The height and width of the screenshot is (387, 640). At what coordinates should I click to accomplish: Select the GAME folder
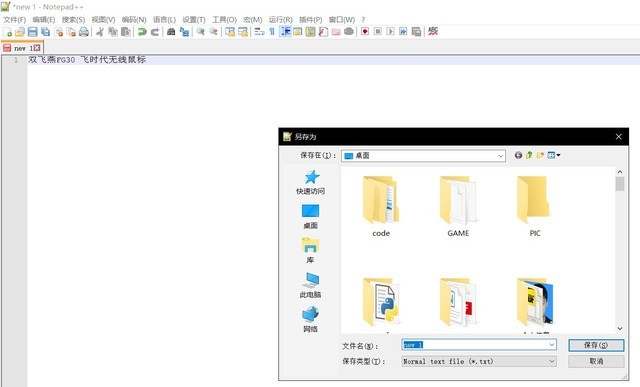(x=458, y=206)
